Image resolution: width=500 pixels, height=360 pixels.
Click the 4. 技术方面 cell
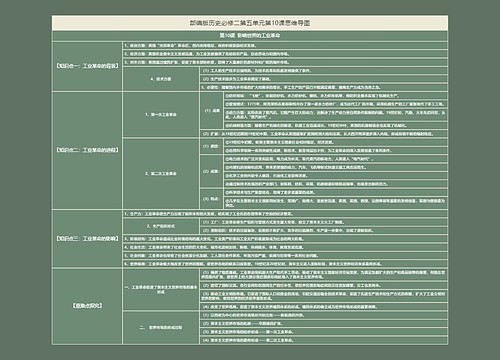click(161, 79)
